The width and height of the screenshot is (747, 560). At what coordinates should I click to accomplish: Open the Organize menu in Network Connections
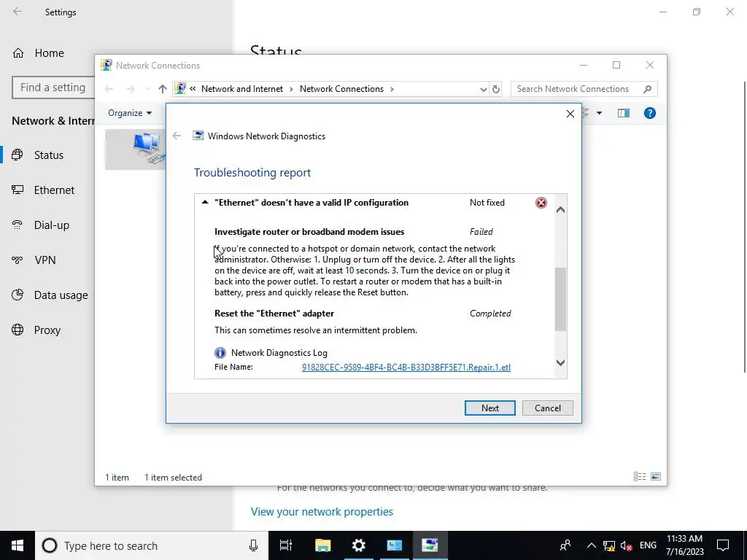[x=130, y=113]
